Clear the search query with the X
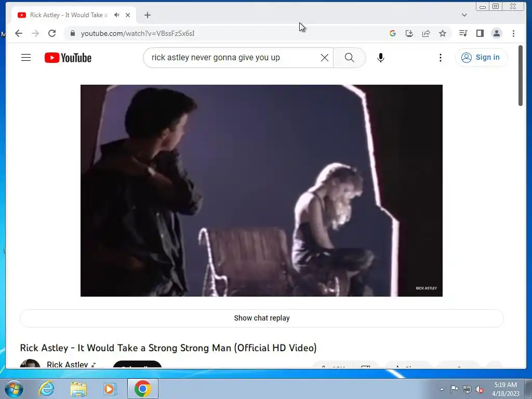 324,58
